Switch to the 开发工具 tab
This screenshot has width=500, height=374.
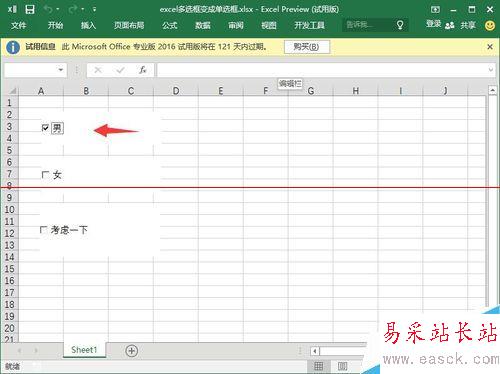click(x=309, y=25)
